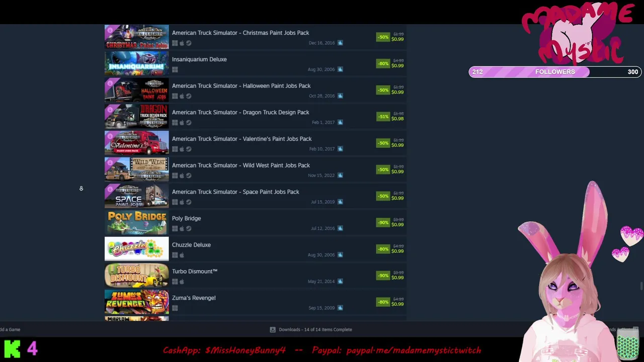644x362 pixels.
Task: Click review thumbs-up icon for Halloween Paint Jobs Pack
Action: [340, 96]
